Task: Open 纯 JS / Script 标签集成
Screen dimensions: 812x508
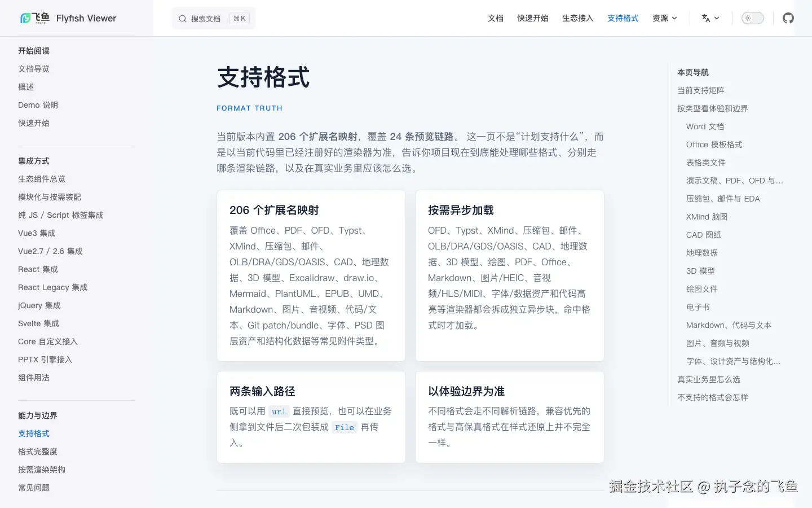Action: [x=61, y=215]
